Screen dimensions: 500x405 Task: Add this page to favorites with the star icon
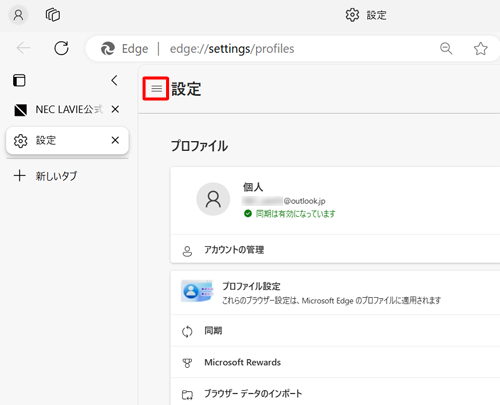[x=481, y=49]
